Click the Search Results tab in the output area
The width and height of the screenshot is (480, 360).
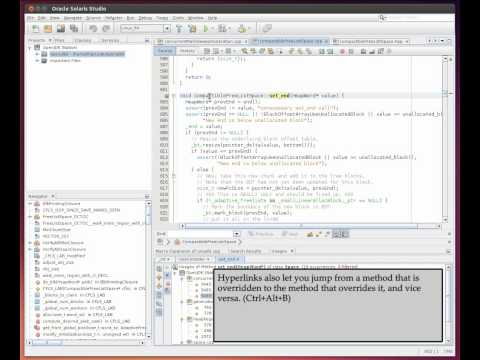[x=246, y=251]
